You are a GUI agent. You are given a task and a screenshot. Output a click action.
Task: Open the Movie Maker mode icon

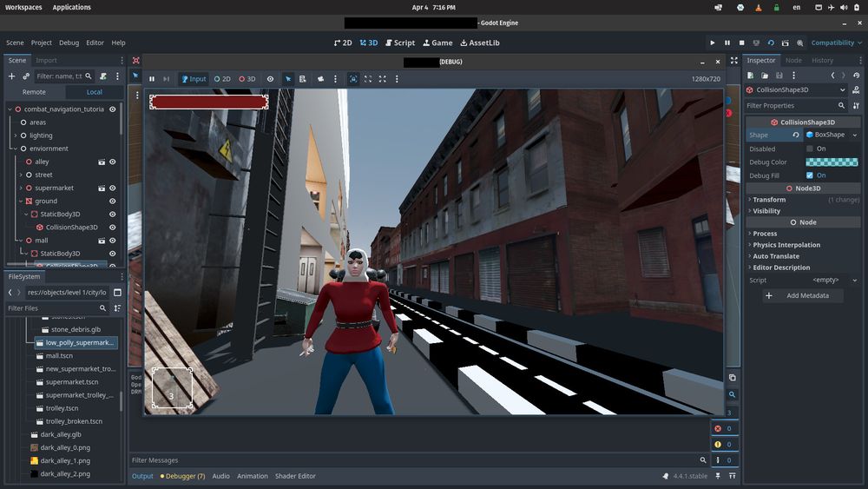[800, 43]
